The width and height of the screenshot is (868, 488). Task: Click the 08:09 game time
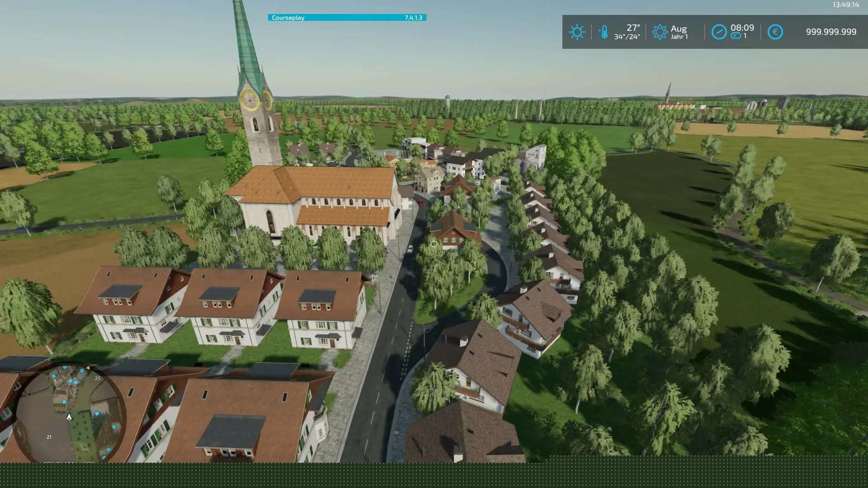742,28
